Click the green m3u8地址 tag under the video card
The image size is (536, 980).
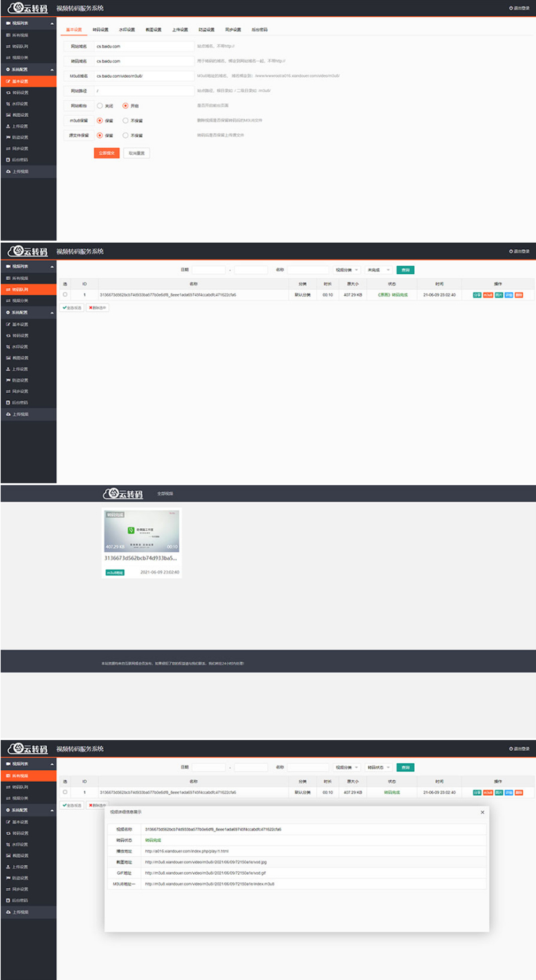pyautogui.click(x=115, y=572)
